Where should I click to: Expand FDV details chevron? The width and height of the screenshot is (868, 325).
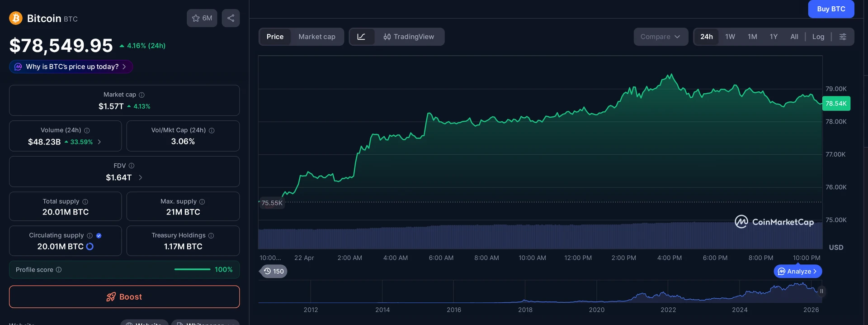pyautogui.click(x=140, y=177)
